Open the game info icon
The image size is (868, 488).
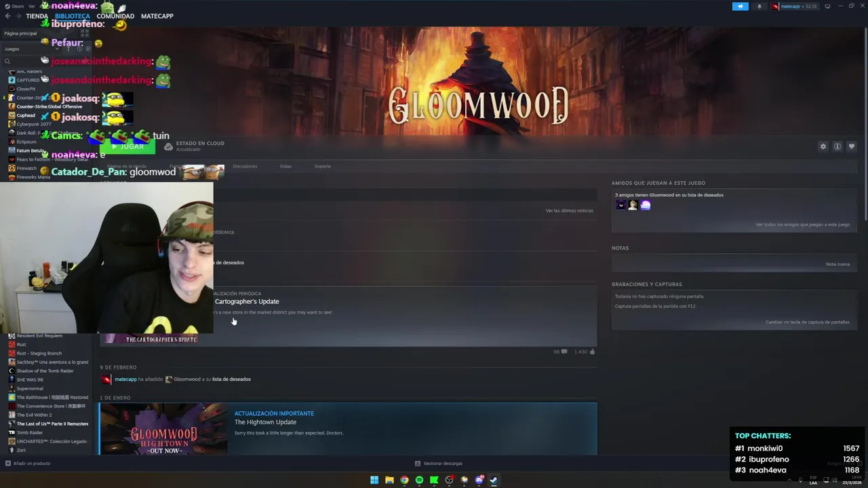point(837,146)
